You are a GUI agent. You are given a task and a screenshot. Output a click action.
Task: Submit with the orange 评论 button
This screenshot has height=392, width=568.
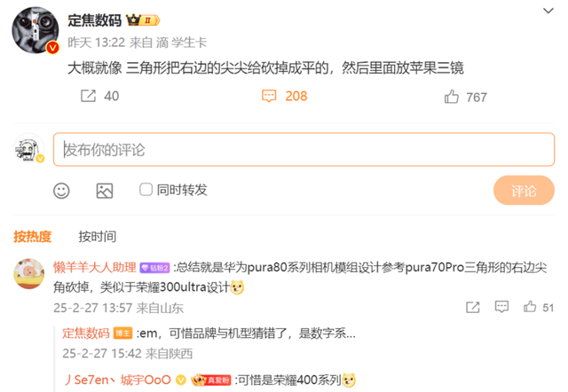(x=524, y=191)
